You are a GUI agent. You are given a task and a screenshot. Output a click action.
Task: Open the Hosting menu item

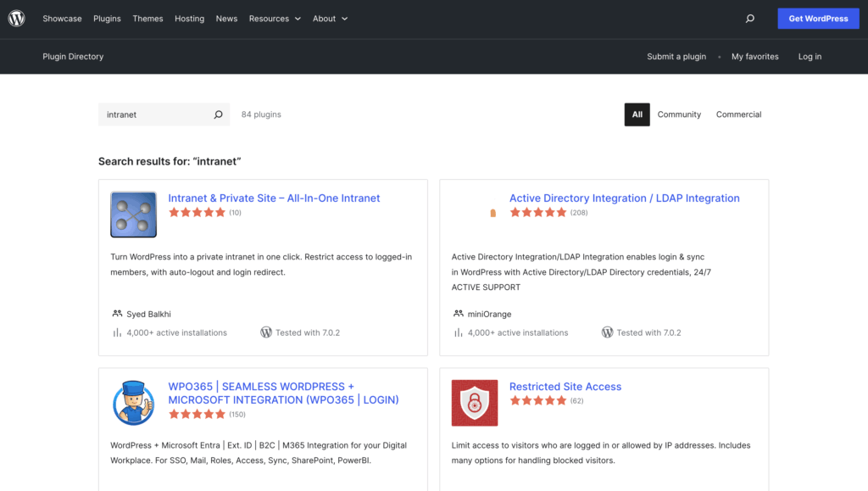(x=189, y=19)
